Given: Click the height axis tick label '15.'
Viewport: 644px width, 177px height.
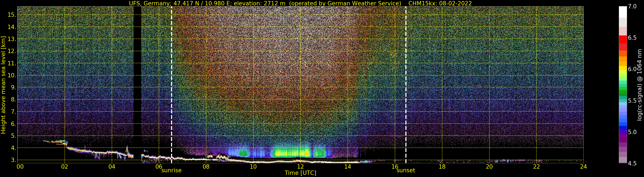Looking at the screenshot, I should pyautogui.click(x=12, y=15).
